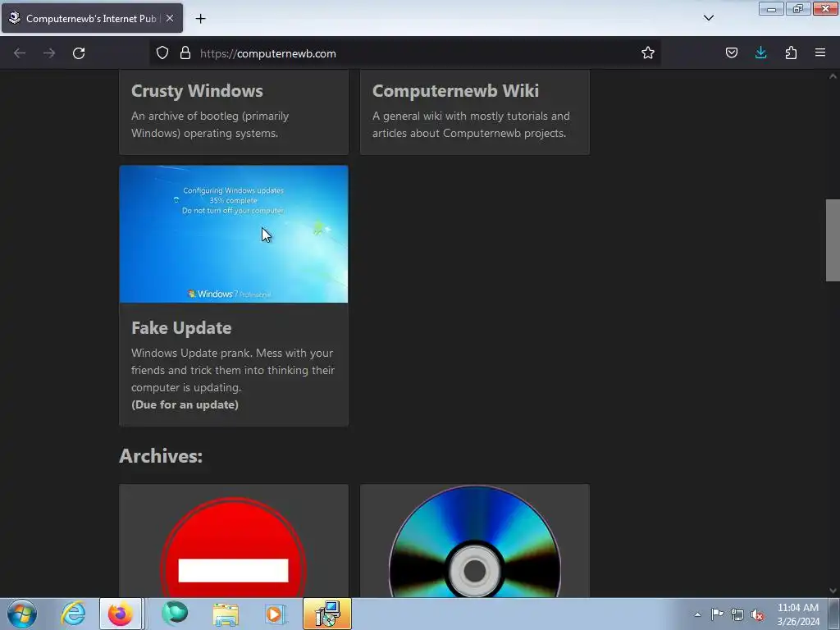The width and height of the screenshot is (840, 630).
Task: Click the Show desktop strip
Action: pos(834,614)
